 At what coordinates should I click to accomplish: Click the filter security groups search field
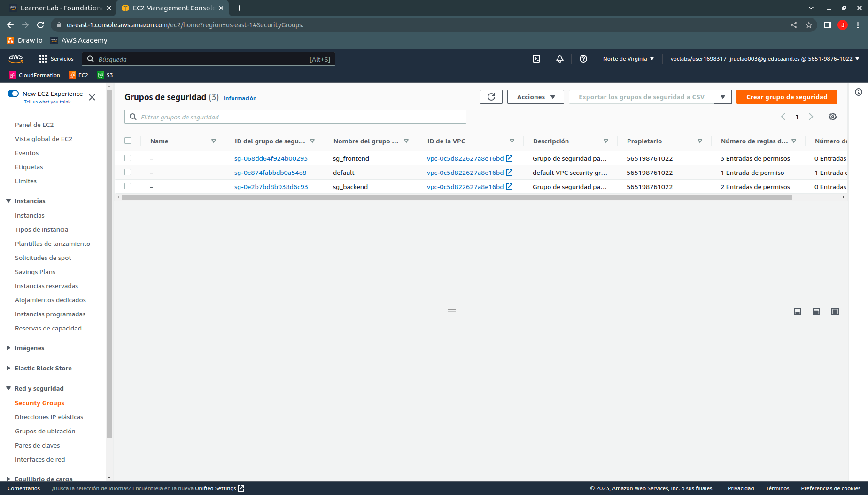tap(295, 117)
